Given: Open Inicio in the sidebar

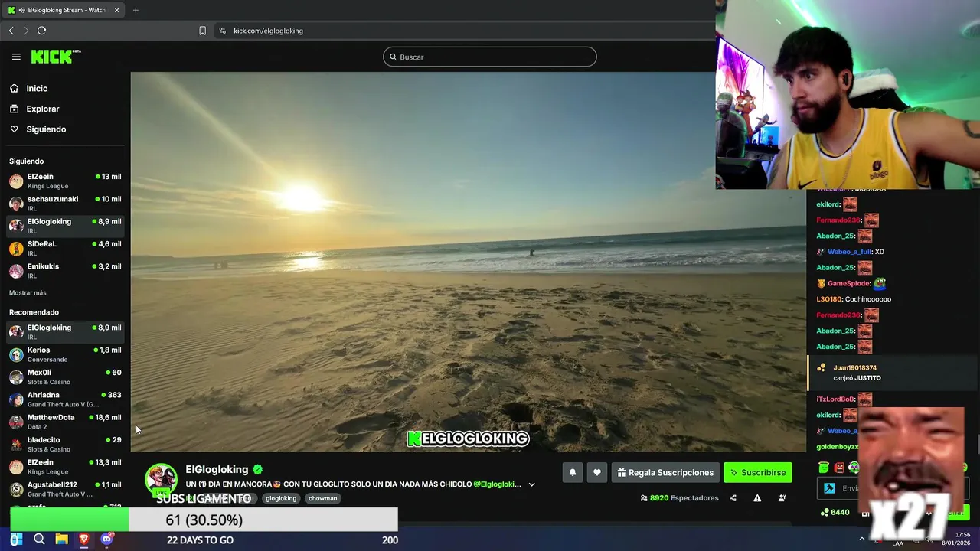Looking at the screenshot, I should click(37, 89).
